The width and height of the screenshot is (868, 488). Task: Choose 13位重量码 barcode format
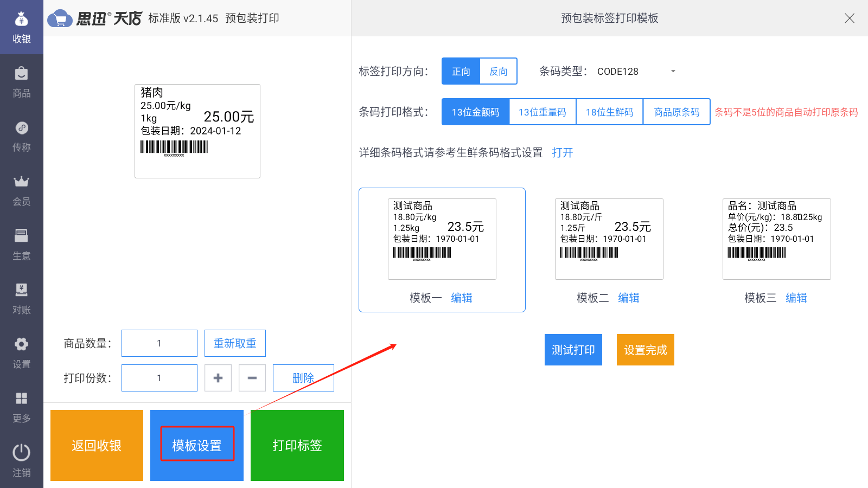[542, 112]
